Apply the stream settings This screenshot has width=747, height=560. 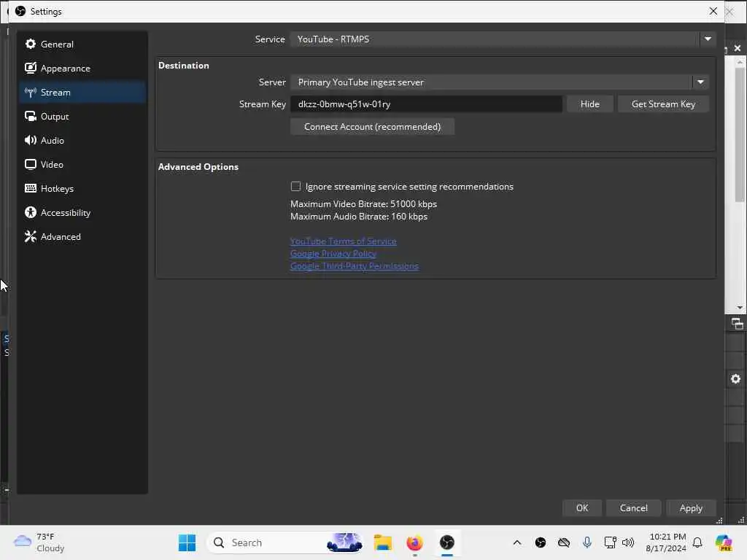pos(691,508)
